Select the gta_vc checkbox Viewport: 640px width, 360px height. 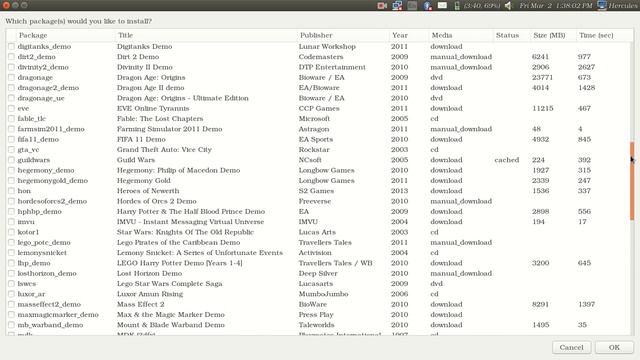pos(11,150)
